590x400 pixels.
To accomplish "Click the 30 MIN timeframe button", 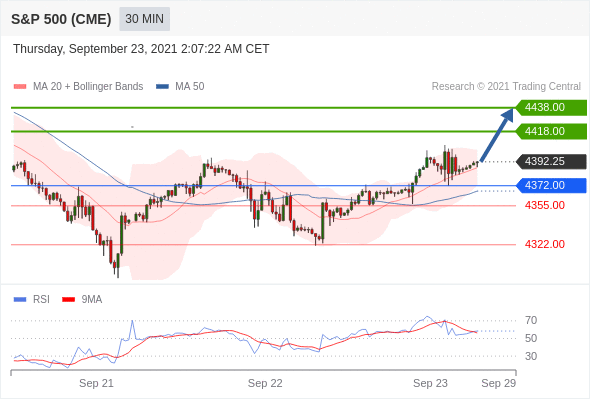I will click(x=144, y=19).
